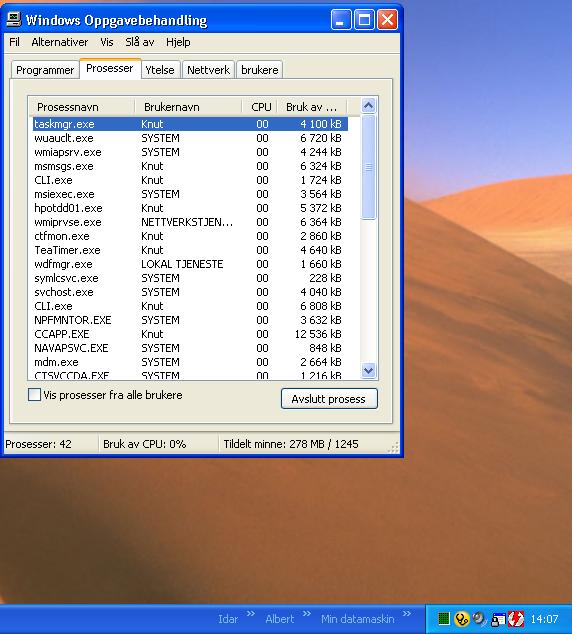Open the Vis menu
The image size is (572, 634).
click(x=107, y=42)
